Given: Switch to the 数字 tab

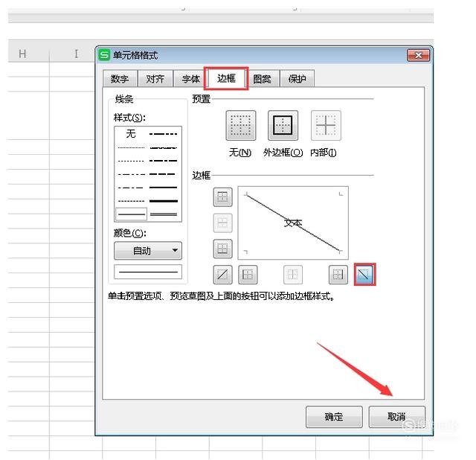Looking at the screenshot, I should point(120,79).
